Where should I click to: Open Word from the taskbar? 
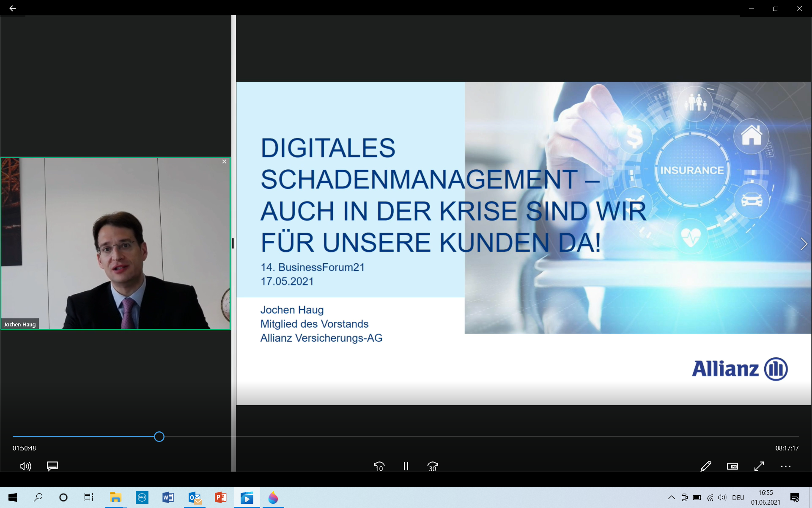pyautogui.click(x=168, y=497)
